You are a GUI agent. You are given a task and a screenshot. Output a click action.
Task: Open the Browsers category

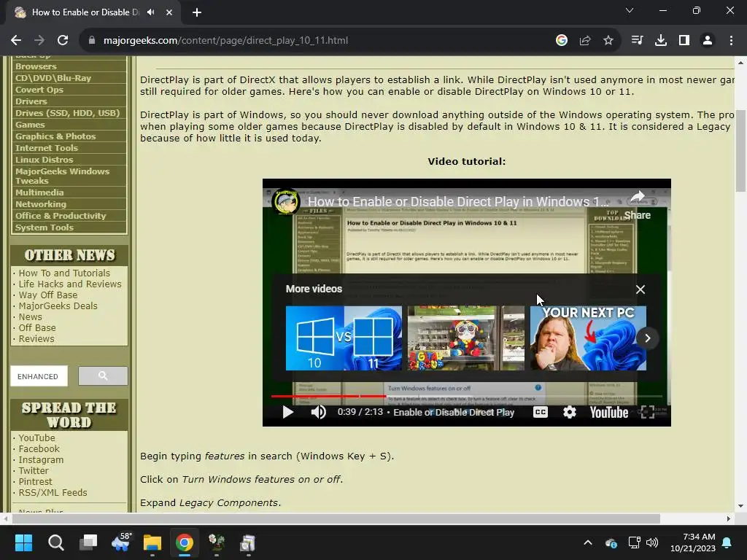tap(36, 66)
